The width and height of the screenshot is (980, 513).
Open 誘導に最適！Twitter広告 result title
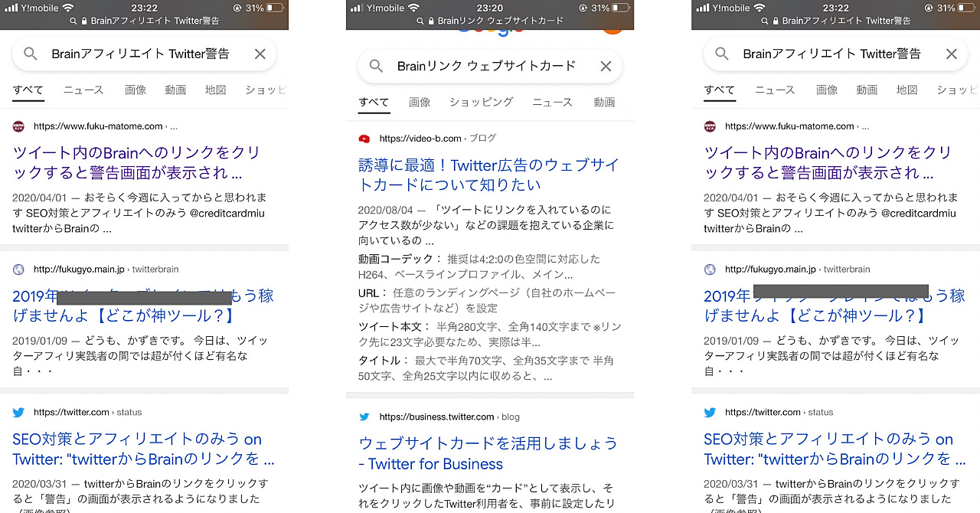click(488, 175)
